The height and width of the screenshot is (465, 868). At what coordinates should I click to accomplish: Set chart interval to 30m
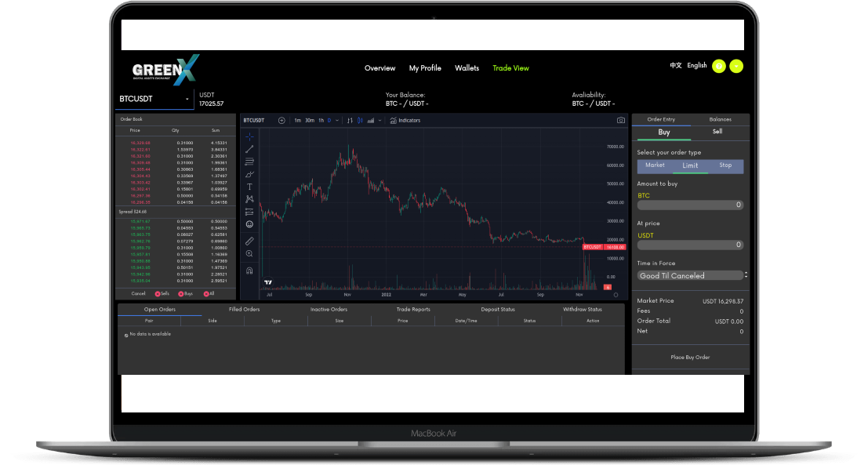(310, 121)
